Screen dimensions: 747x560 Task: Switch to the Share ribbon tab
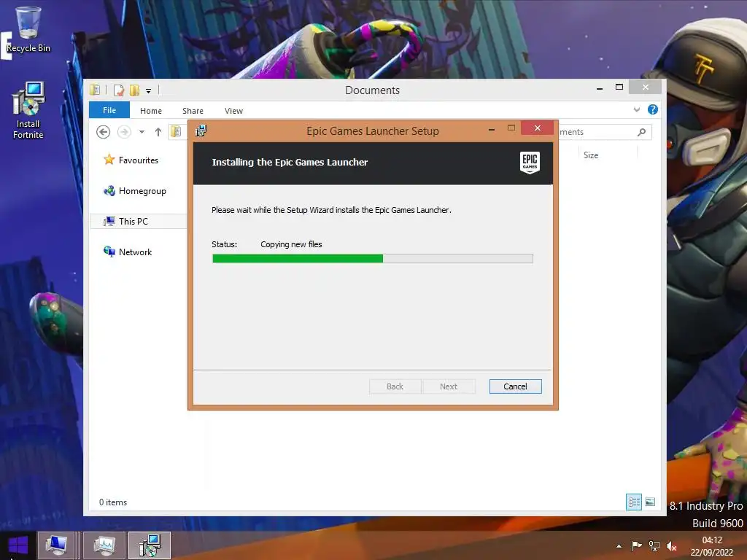click(193, 111)
